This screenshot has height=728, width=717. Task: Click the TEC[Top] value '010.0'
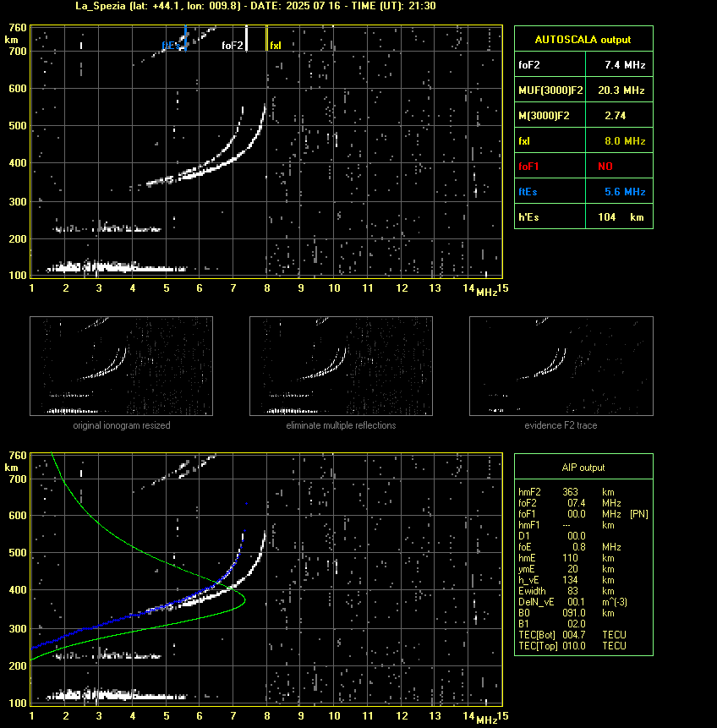tap(574, 646)
